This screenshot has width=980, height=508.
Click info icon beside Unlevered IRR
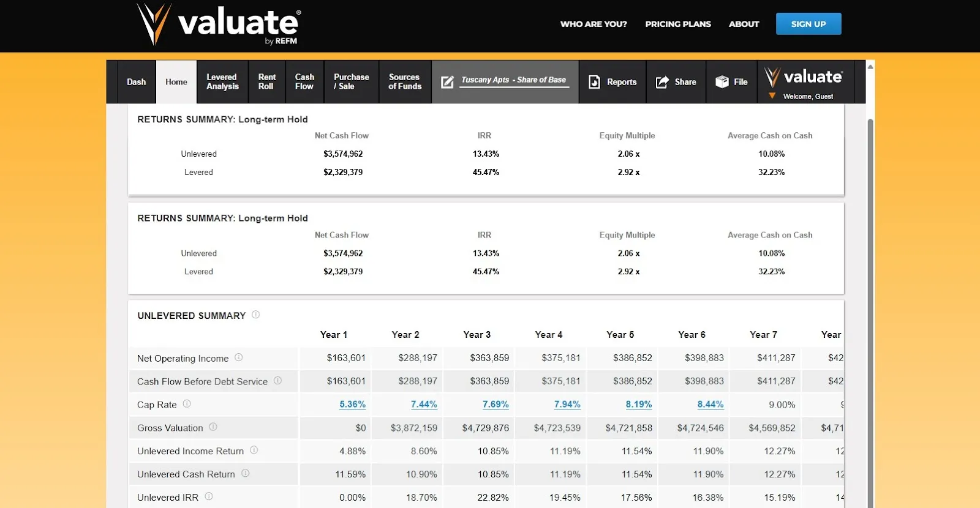point(209,496)
